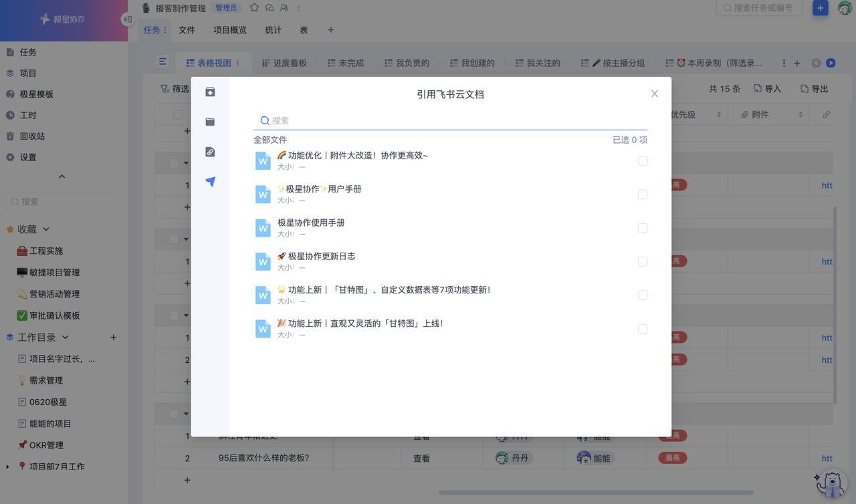Switch to the 文件 tab
Viewport: 856px width, 504px height.
pos(187,30)
